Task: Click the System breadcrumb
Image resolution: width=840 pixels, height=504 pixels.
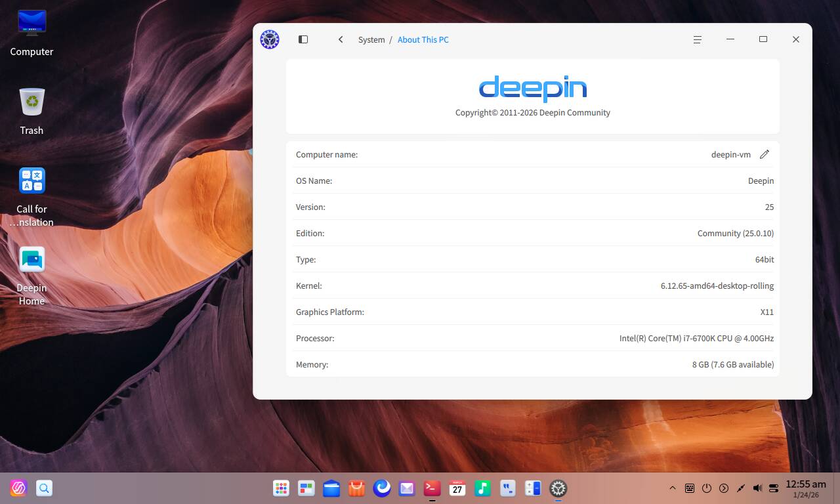Action: click(x=371, y=39)
